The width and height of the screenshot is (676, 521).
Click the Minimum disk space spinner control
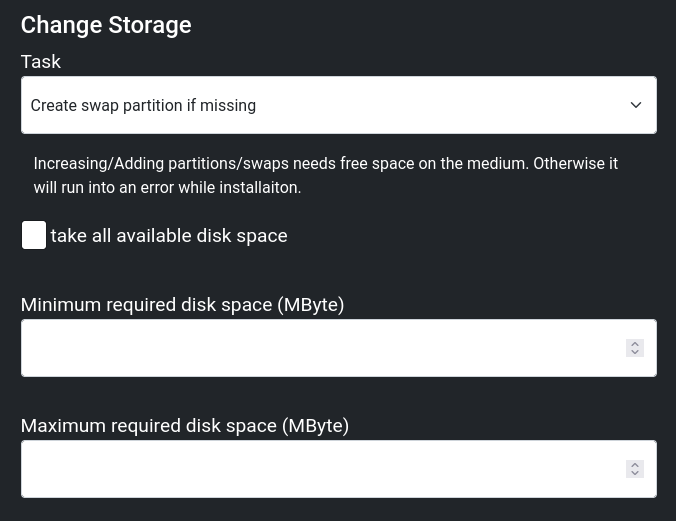tap(635, 348)
